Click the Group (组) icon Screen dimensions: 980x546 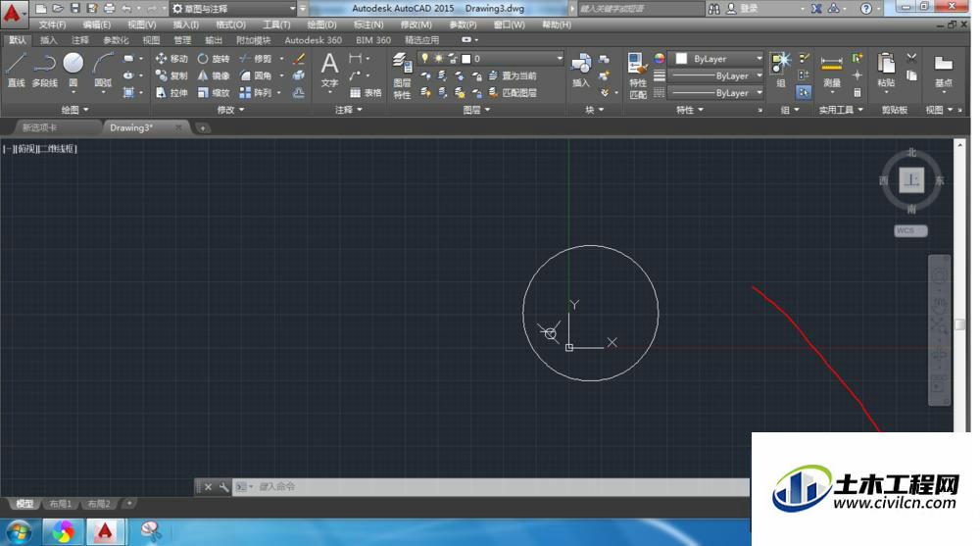coord(780,70)
